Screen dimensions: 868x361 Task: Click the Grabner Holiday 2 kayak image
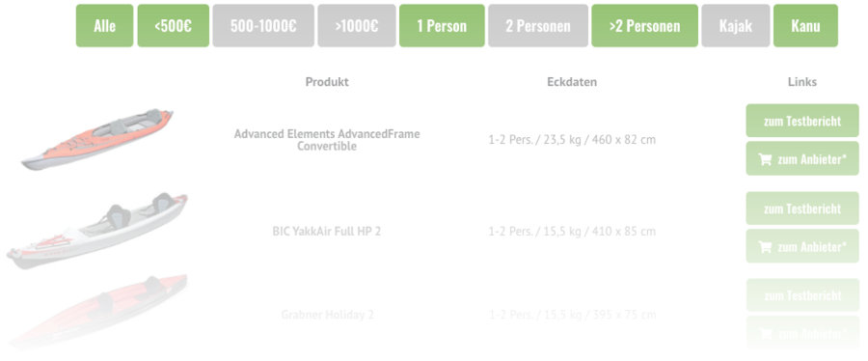tap(98, 311)
